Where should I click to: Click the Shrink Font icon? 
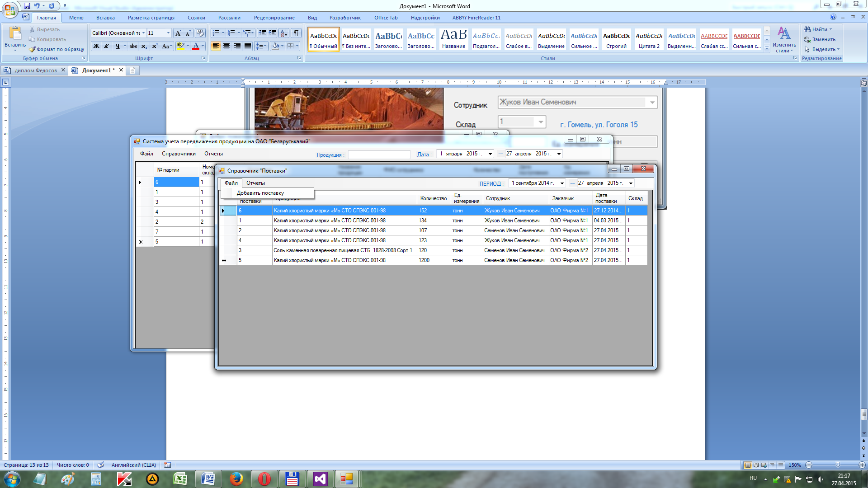point(188,33)
